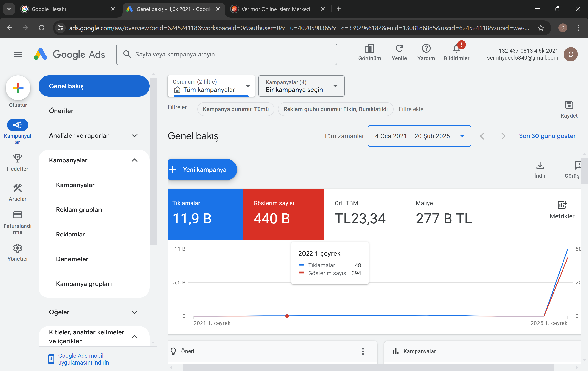This screenshot has width=588, height=371.
Task: Open the Bir kampanya seçin dropdown
Action: coord(301,86)
